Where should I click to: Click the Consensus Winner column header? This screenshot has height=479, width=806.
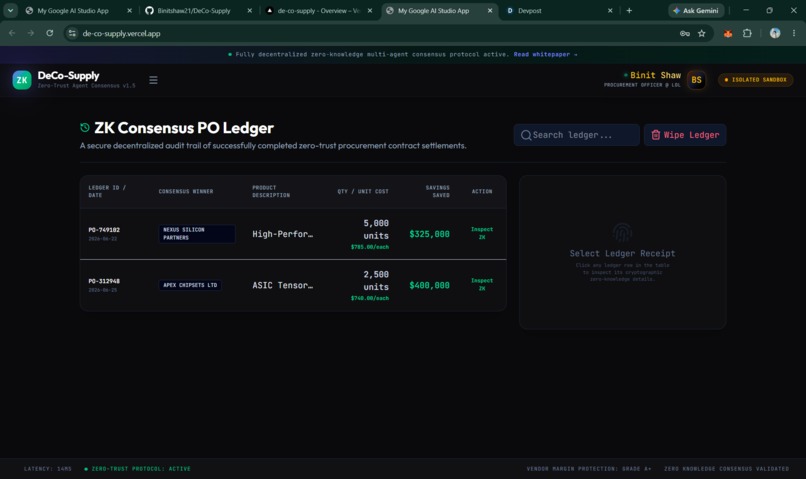186,191
